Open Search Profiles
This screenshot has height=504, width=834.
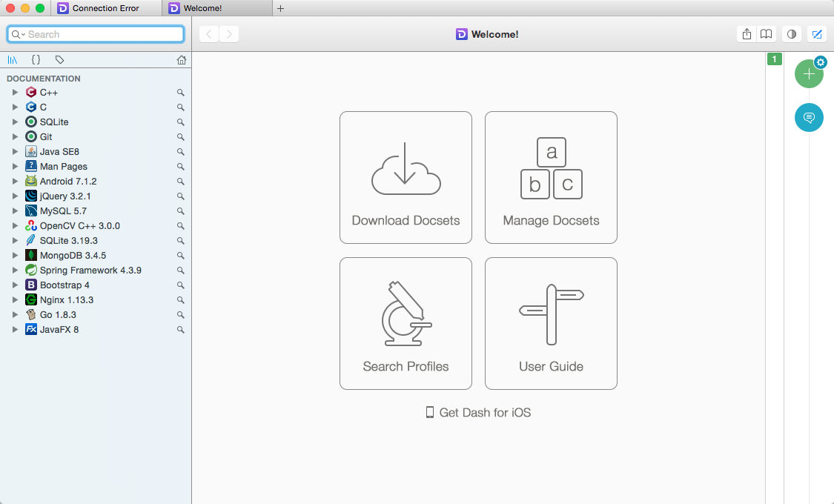coord(406,324)
